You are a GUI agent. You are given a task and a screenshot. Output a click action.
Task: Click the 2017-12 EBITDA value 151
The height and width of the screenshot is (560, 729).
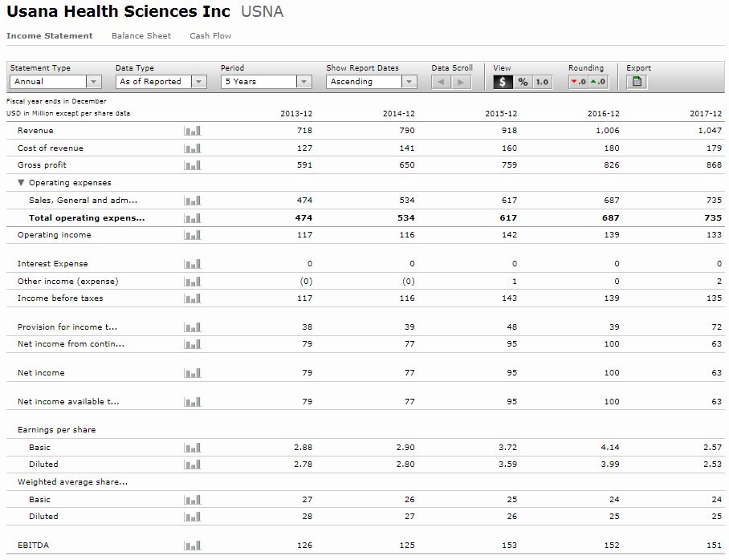[x=714, y=545]
